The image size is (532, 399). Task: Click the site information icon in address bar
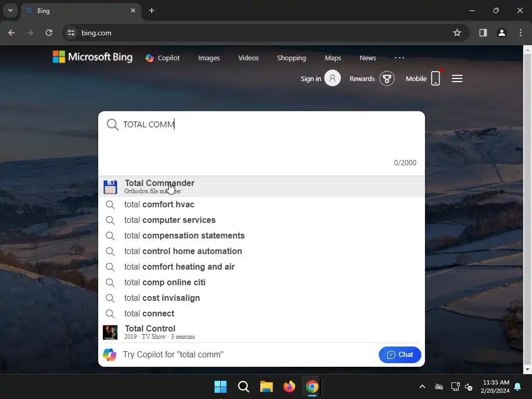coord(71,33)
